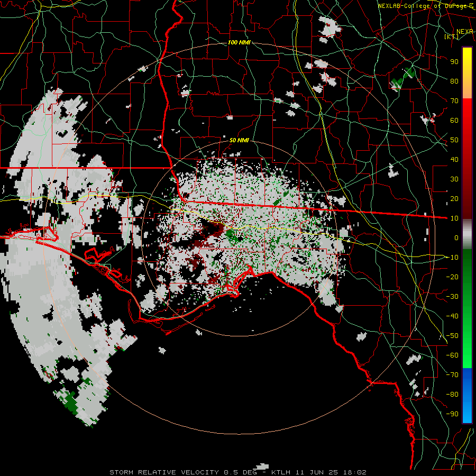Pick the light blue colorbar segment near -90
This screenshot has height=476, width=476.
click(467, 413)
